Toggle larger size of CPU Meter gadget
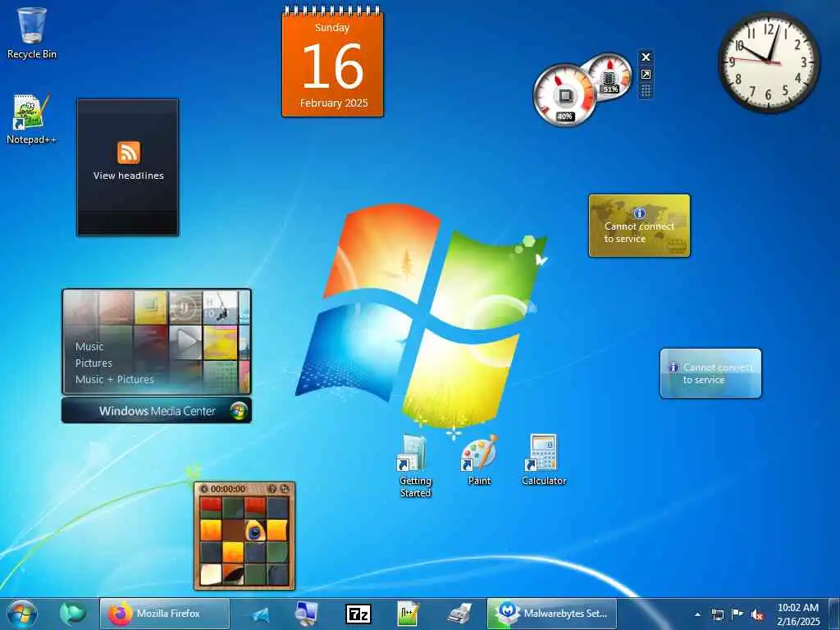Screen dimensions: 840x630 tap(646, 75)
